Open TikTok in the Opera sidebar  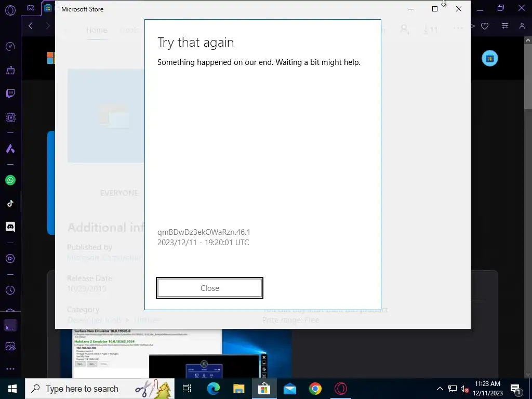[x=10, y=204]
